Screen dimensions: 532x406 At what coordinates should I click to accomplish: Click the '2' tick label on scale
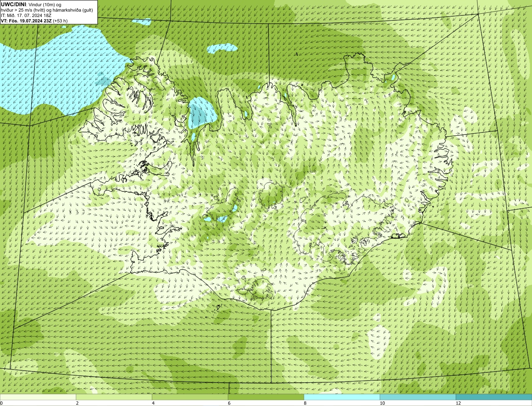click(x=77, y=403)
